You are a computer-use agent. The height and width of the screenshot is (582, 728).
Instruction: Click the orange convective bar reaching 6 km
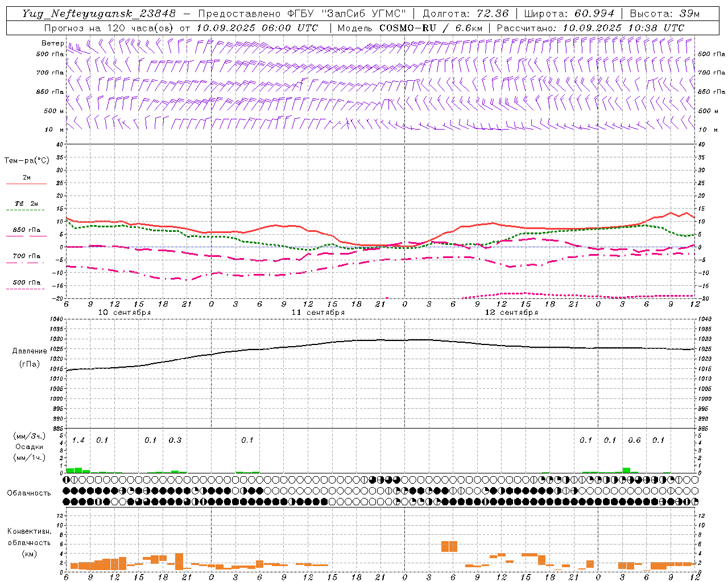[x=449, y=546]
